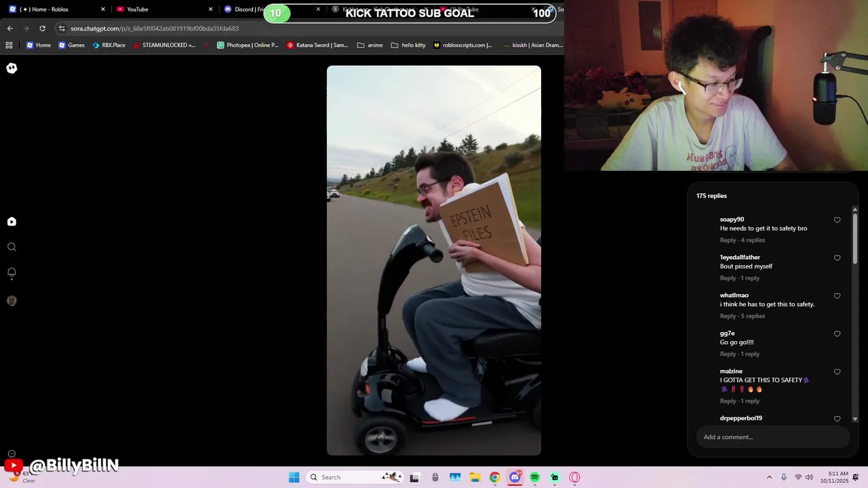Expand 1 reply under 1eyedallfather's comment
Image resolution: width=868 pixels, height=488 pixels.
[750, 278]
